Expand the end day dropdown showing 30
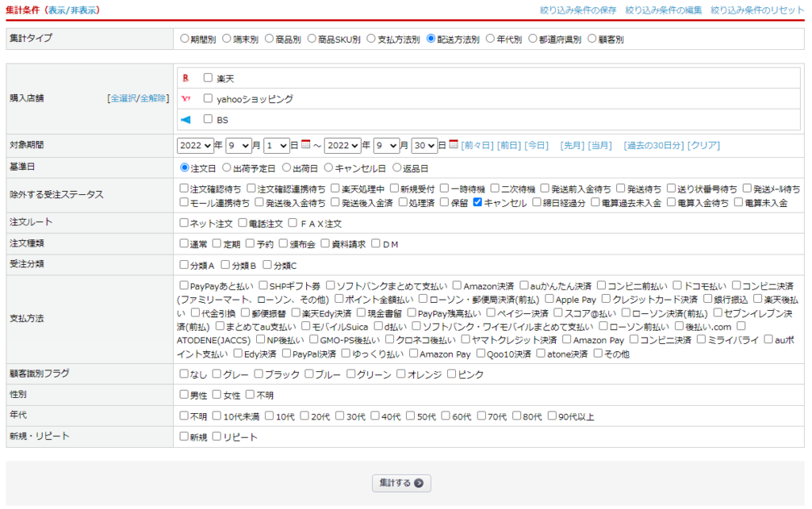This screenshot has width=812, height=509. coord(424,145)
